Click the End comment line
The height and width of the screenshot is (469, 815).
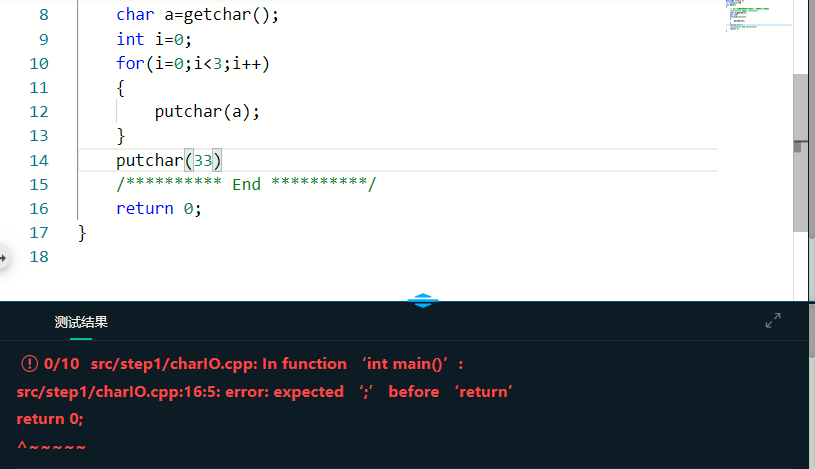[x=246, y=185]
